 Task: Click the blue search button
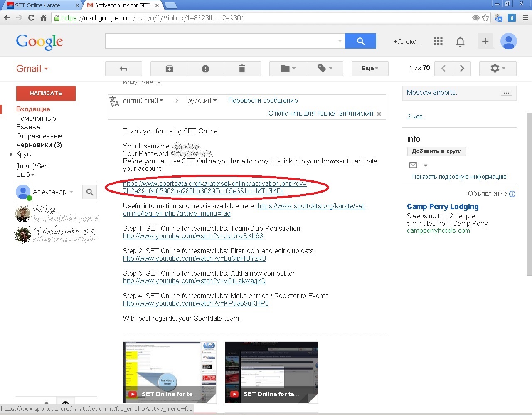pyautogui.click(x=360, y=41)
